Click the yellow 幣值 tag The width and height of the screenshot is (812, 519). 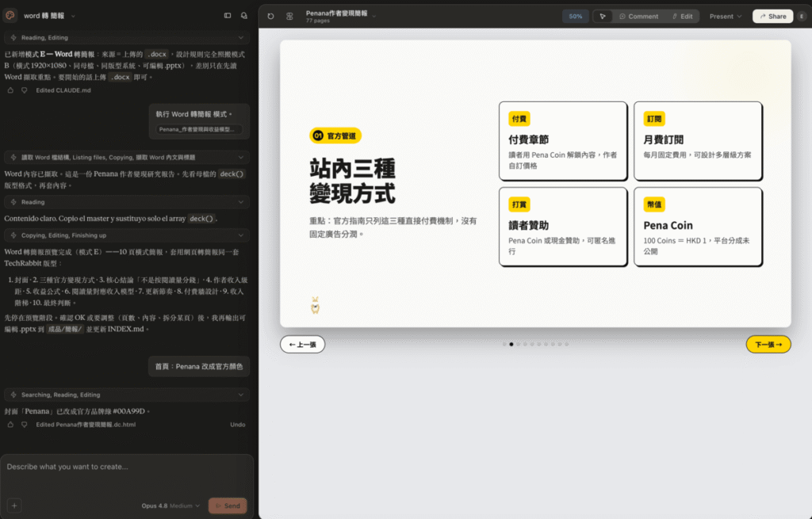(654, 204)
